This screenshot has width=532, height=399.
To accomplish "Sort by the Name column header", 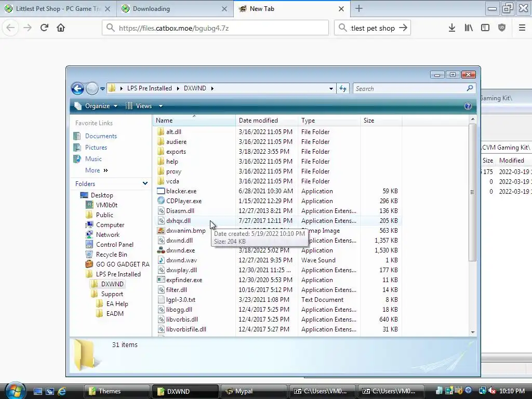I will 194,121.
